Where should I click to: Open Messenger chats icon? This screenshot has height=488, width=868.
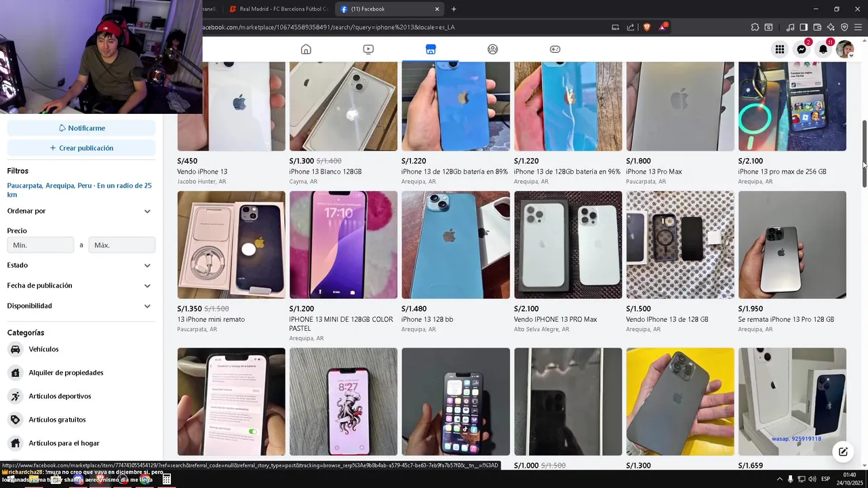point(802,49)
